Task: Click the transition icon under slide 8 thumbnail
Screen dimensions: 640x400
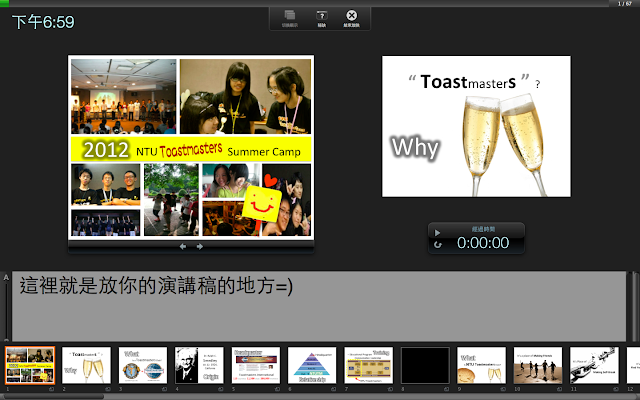Action: pyautogui.click(x=446, y=389)
